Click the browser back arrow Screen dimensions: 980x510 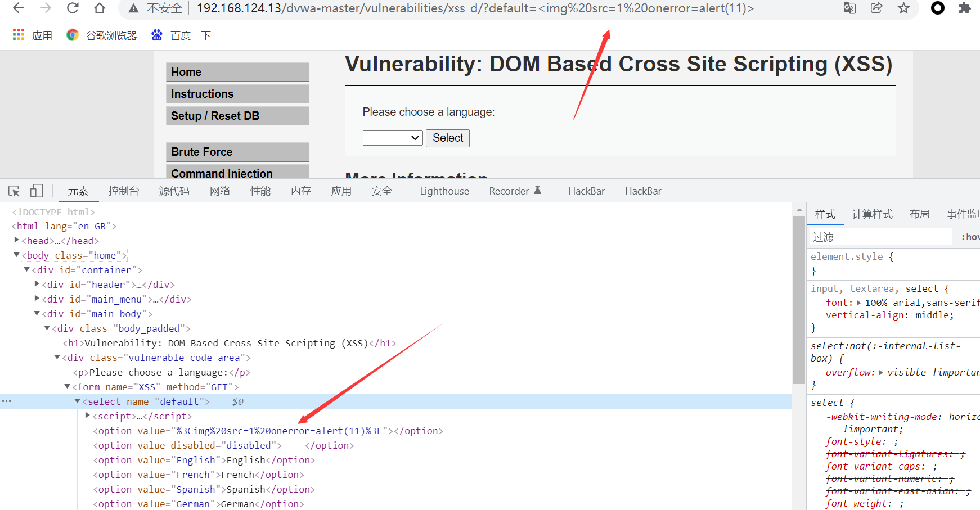(x=19, y=8)
